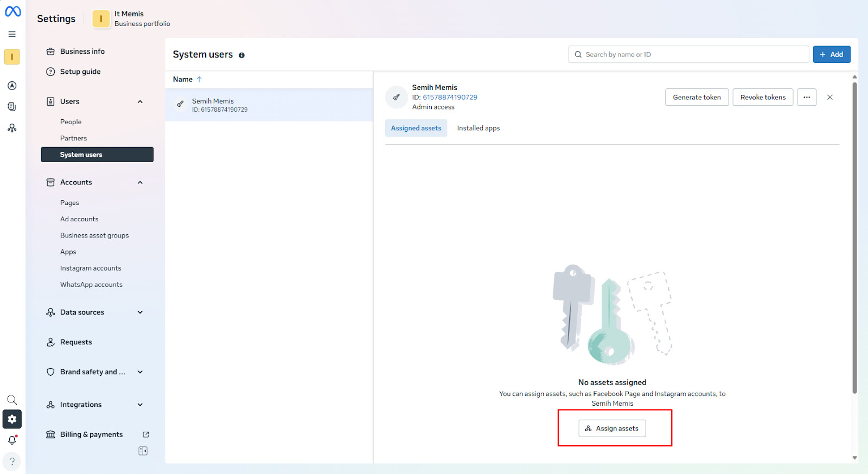Open the notifications bell icon

[12, 440]
